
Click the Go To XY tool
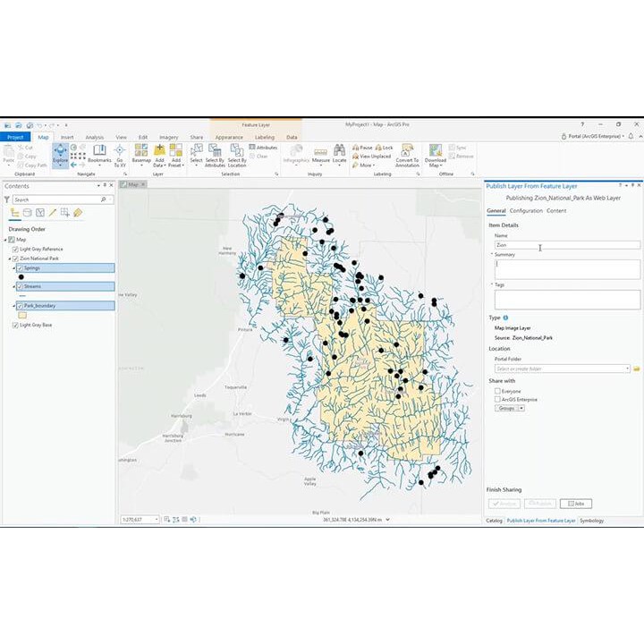(120, 154)
